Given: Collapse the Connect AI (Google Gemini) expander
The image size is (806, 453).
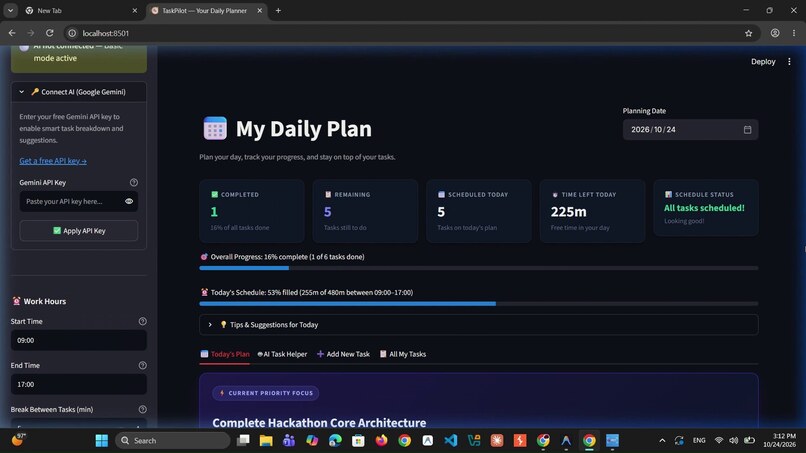Looking at the screenshot, I should [x=79, y=92].
